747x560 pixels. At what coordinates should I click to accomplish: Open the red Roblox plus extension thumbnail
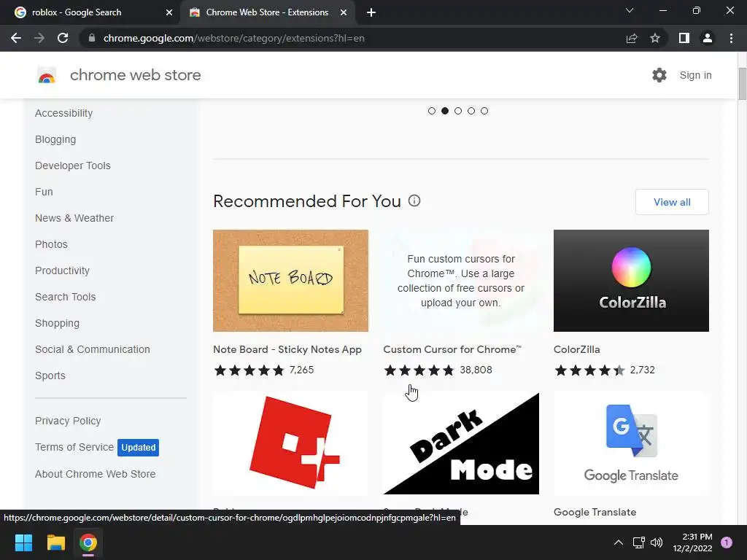[290, 443]
